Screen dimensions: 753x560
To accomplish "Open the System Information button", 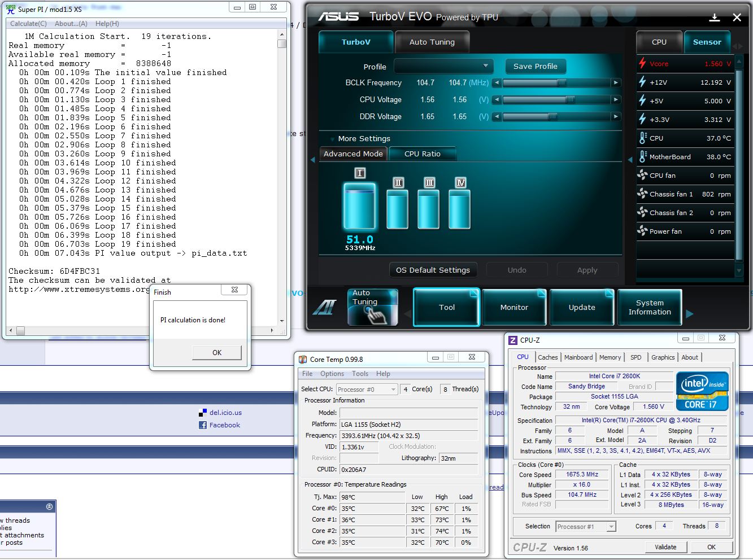I will (x=650, y=307).
